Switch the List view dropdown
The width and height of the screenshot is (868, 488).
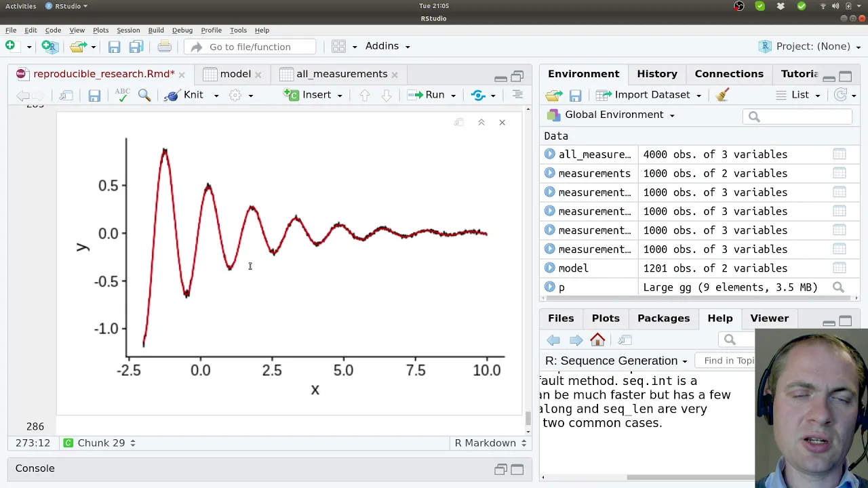[x=797, y=95]
